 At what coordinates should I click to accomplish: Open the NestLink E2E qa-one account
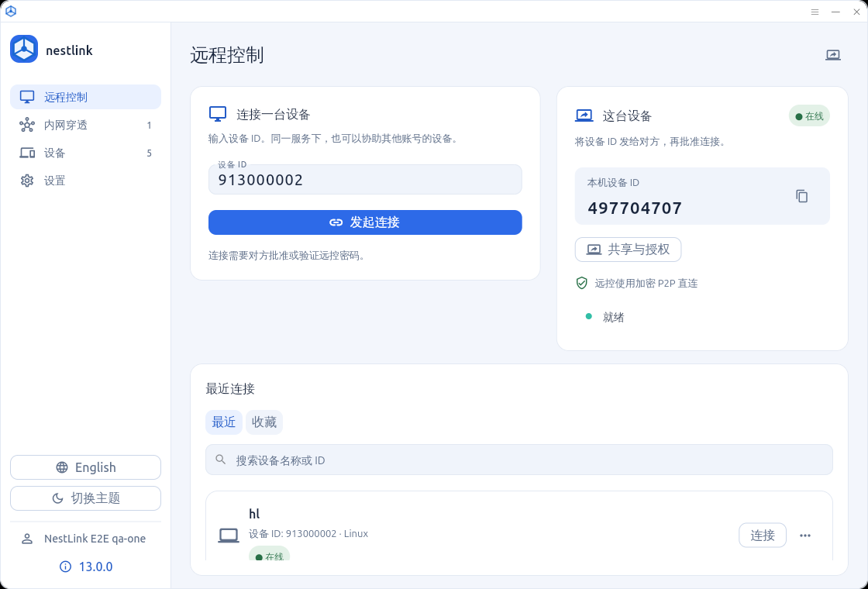pyautogui.click(x=86, y=539)
